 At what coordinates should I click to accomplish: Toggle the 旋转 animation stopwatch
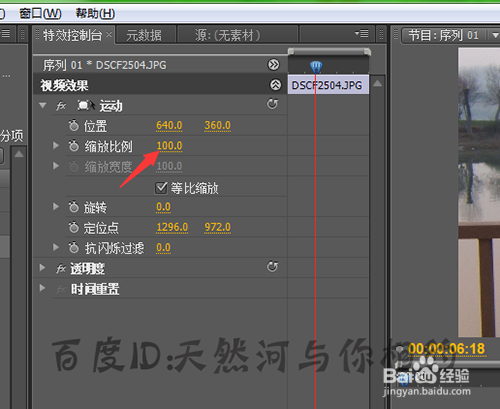pyautogui.click(x=74, y=207)
